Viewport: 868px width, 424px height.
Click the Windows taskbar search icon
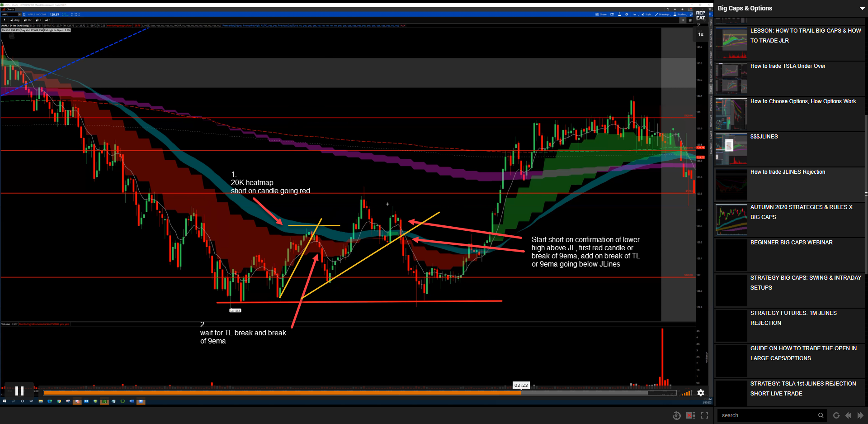[14, 401]
